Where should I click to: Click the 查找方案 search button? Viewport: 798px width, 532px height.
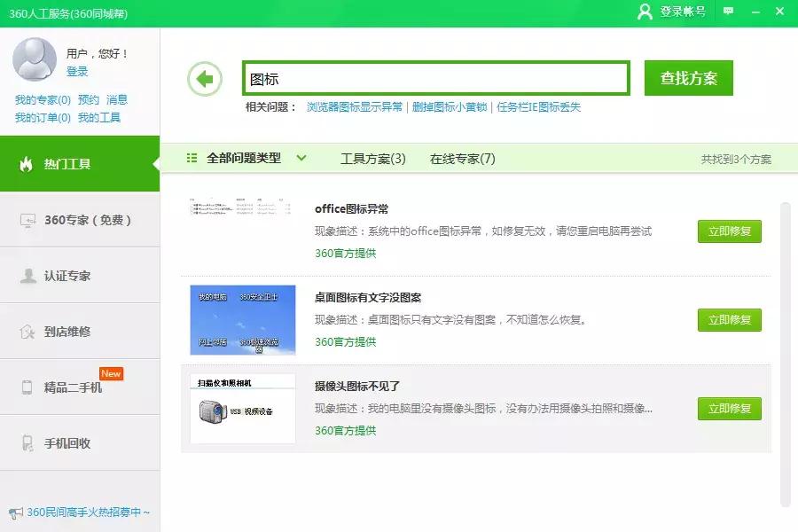tap(688, 77)
